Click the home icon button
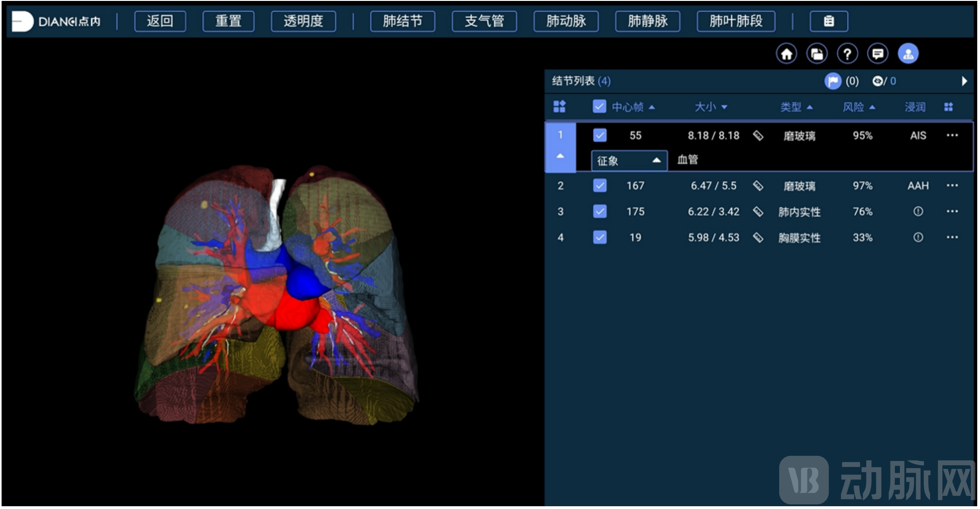 786,54
